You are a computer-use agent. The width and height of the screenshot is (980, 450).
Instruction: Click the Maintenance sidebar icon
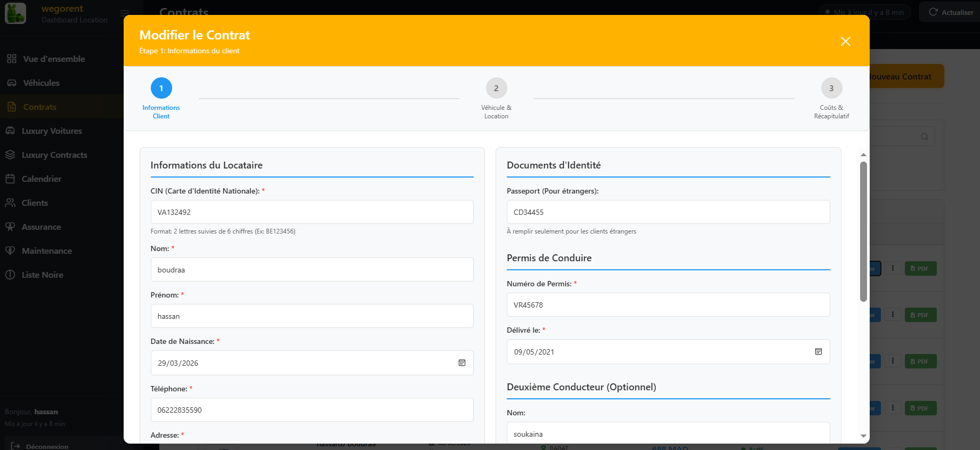[10, 251]
